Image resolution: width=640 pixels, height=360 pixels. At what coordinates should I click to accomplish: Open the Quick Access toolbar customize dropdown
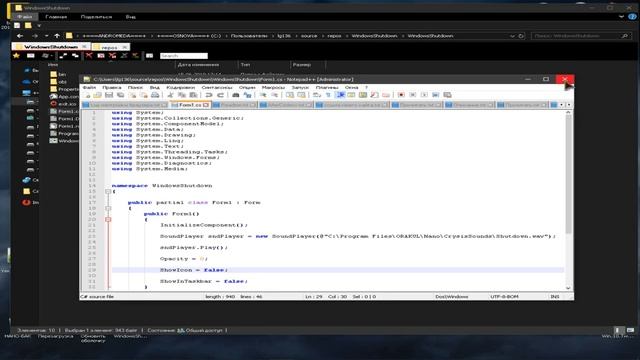point(39,26)
